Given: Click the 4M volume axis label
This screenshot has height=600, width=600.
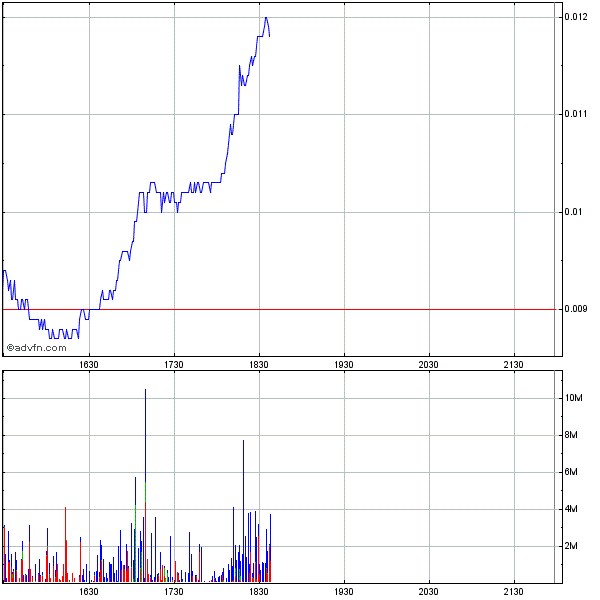Looking at the screenshot, I should pos(571,509).
